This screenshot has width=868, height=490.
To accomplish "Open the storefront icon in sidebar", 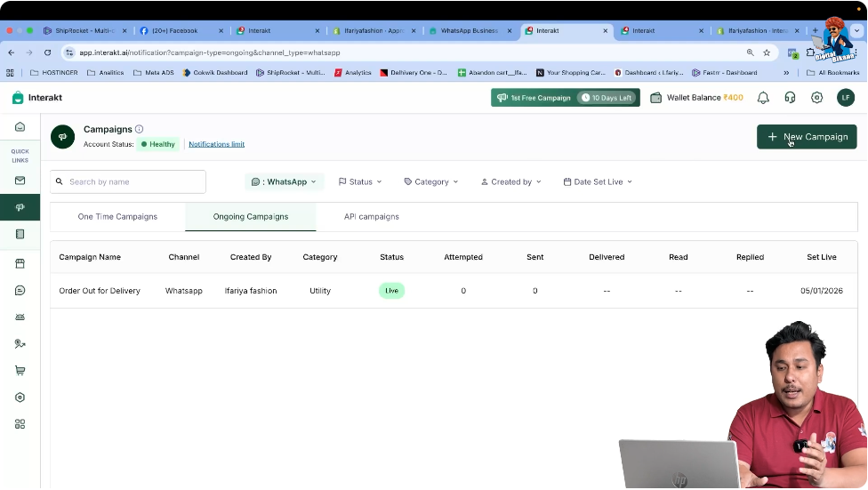I will pos(20,263).
